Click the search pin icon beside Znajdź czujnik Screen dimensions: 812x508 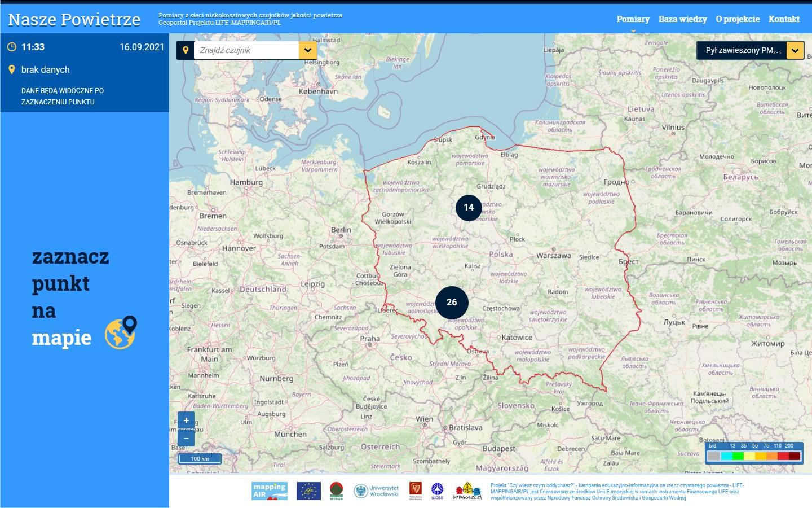[x=186, y=50]
